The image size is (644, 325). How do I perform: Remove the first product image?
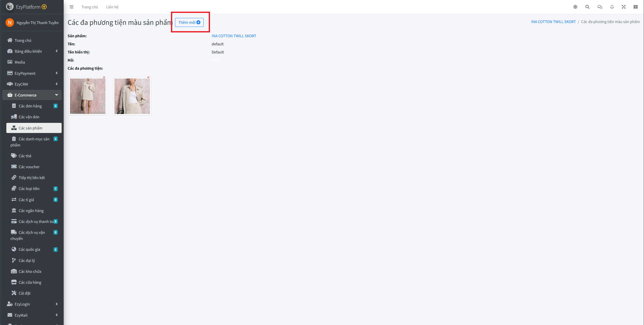click(x=104, y=77)
